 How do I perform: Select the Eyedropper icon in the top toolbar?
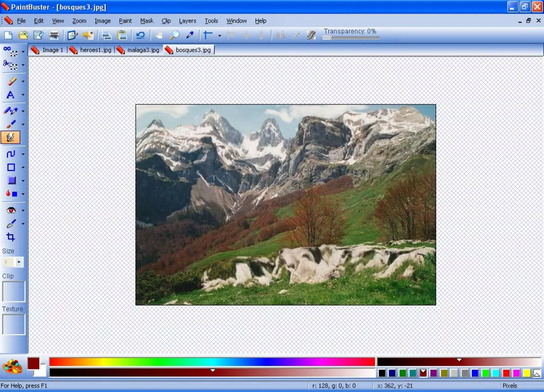pyautogui.click(x=190, y=35)
